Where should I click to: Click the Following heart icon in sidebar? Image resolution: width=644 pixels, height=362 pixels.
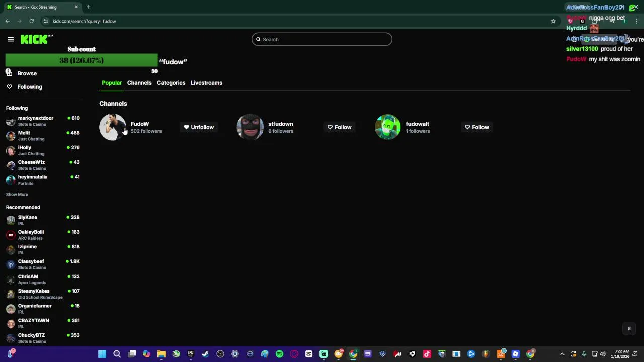point(9,87)
